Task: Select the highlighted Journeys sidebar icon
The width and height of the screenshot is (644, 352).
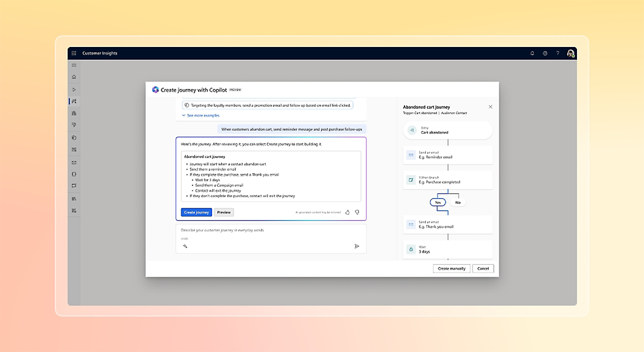Action: [x=74, y=101]
